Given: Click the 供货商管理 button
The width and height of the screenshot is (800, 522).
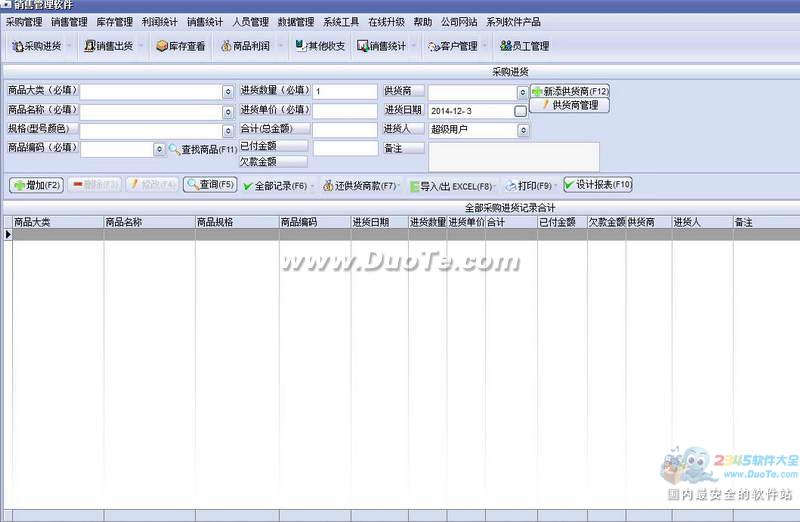Looking at the screenshot, I should tap(569, 105).
